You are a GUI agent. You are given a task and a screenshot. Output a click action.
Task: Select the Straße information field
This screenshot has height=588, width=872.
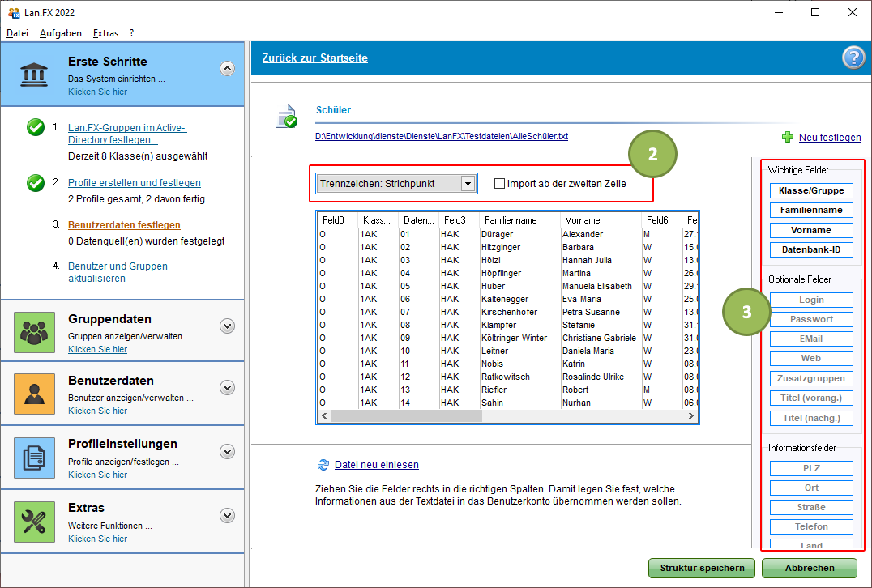(x=811, y=508)
